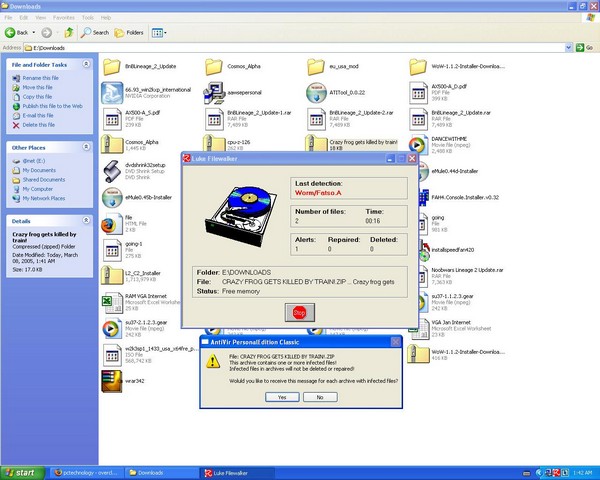The width and height of the screenshot is (600, 480).
Task: Click the Go button
Action: click(585, 47)
